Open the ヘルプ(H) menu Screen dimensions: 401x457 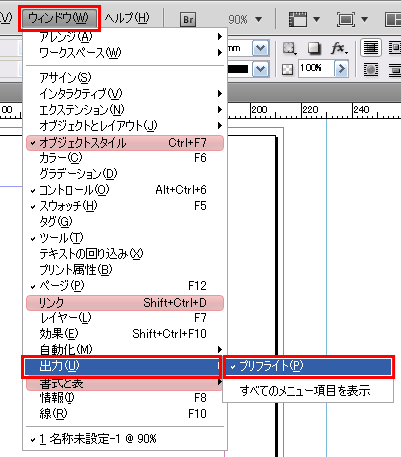(x=127, y=18)
